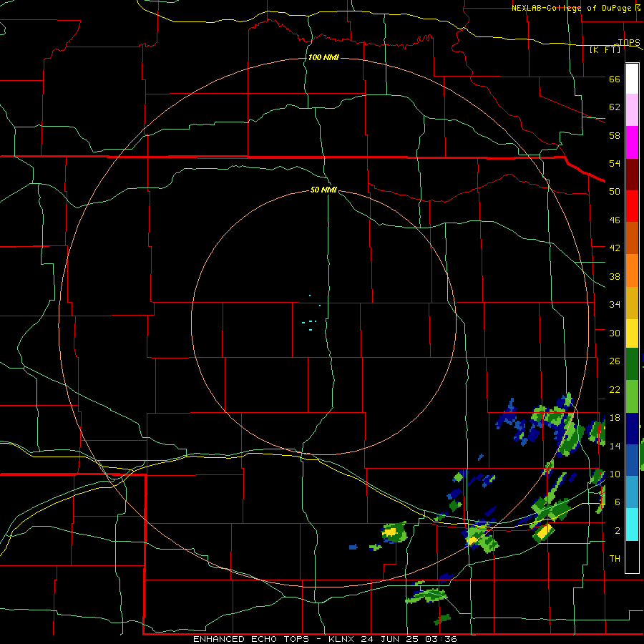Click the light pink 62 kft legend swatch
Viewport: 644px width, 644px height.
pos(632,110)
